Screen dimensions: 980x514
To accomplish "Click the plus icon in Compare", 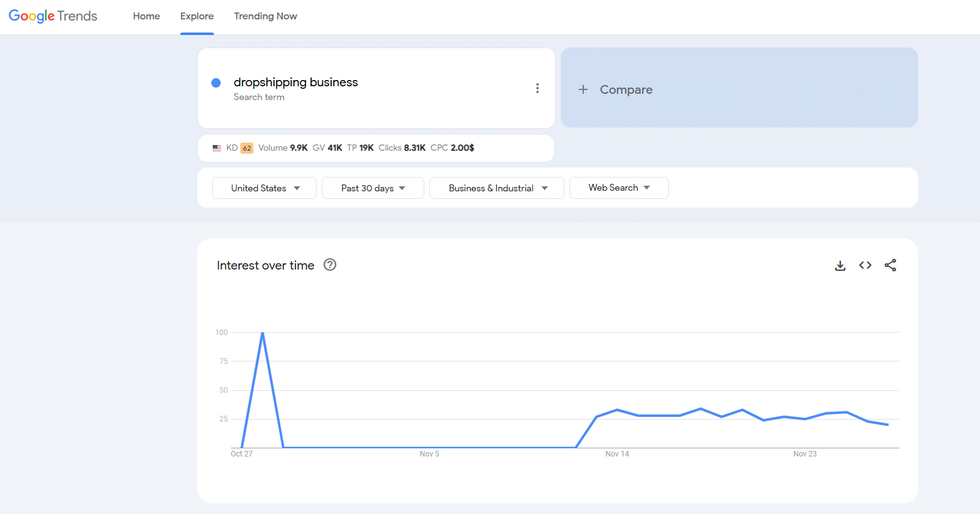I will coord(583,89).
